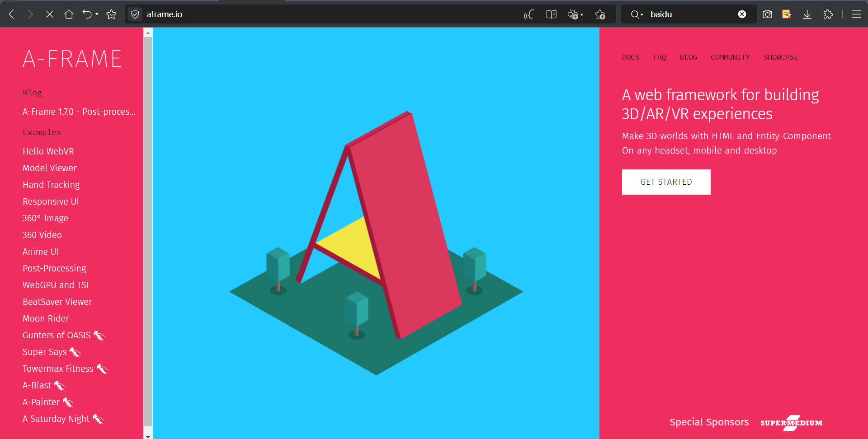Click hand icon beside Super Says
Image resolution: width=868 pixels, height=439 pixels.
coord(75,352)
